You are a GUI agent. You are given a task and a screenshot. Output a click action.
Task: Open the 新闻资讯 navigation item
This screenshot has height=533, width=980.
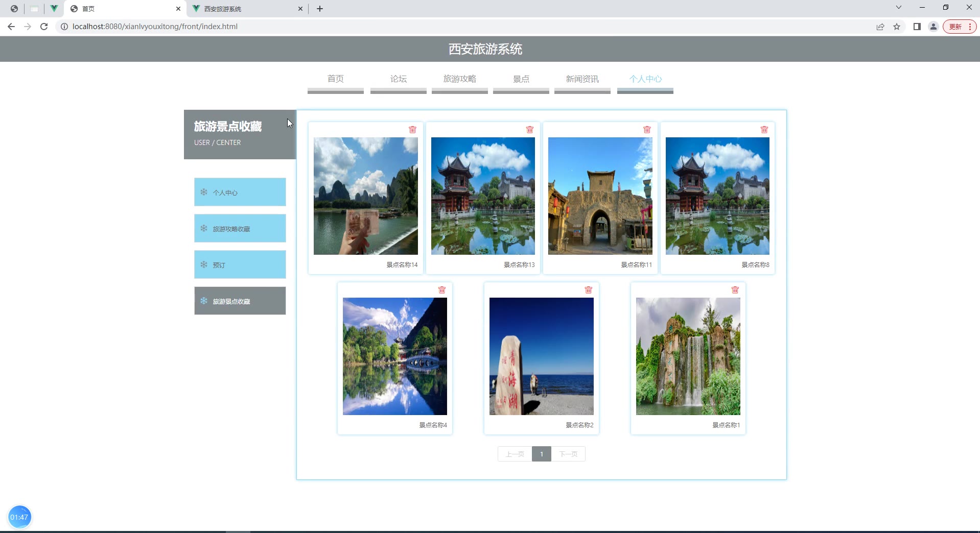pyautogui.click(x=582, y=79)
